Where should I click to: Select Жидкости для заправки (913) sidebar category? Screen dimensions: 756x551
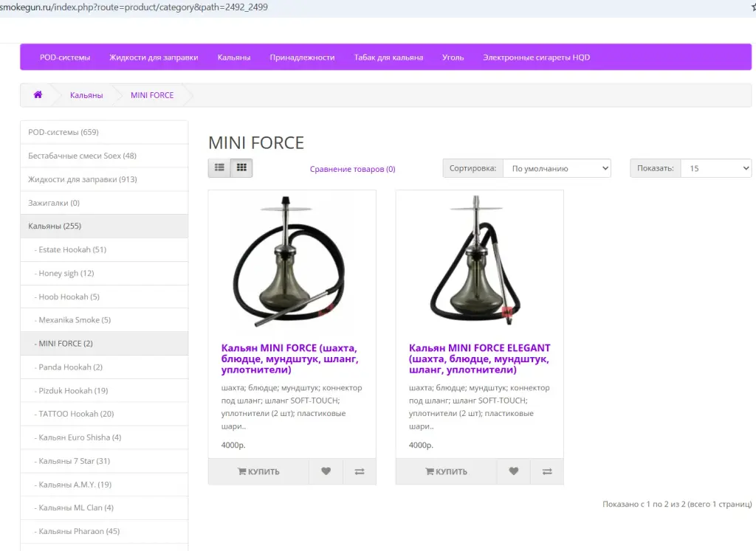click(104, 179)
